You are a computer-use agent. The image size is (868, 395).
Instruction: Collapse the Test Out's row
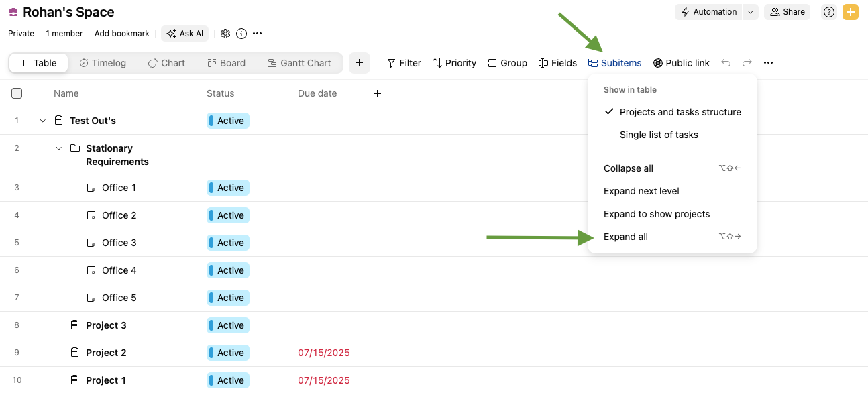[x=43, y=121]
